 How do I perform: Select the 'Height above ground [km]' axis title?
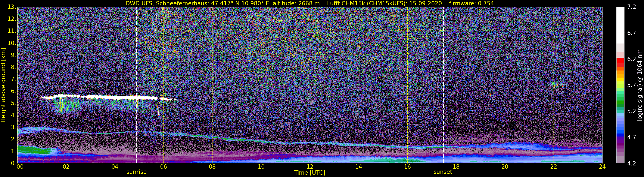[3, 85]
